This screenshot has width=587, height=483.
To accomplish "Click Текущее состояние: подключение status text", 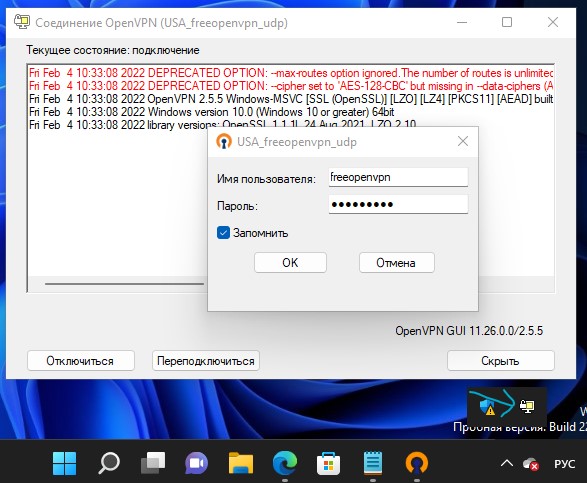I will pyautogui.click(x=113, y=50).
